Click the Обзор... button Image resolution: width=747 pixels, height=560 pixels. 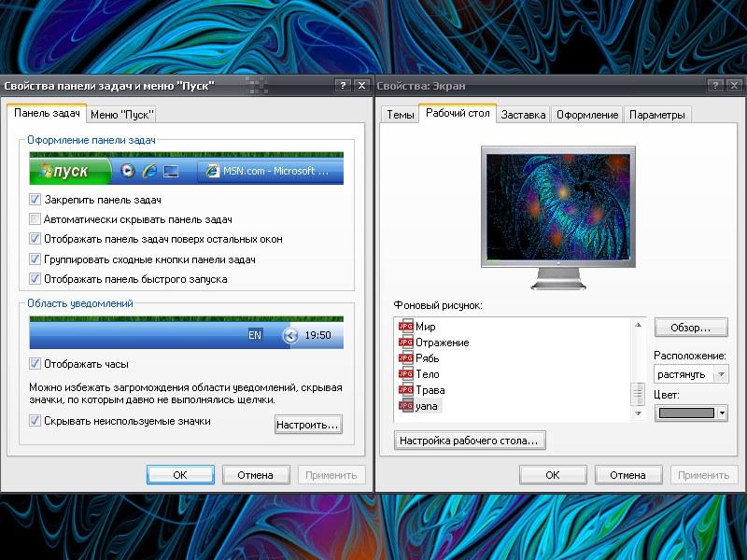tap(691, 328)
